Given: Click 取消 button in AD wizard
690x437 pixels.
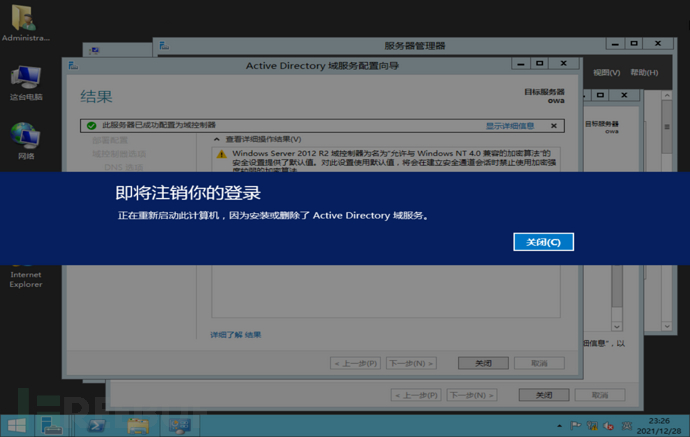Looking at the screenshot, I should pos(539,363).
